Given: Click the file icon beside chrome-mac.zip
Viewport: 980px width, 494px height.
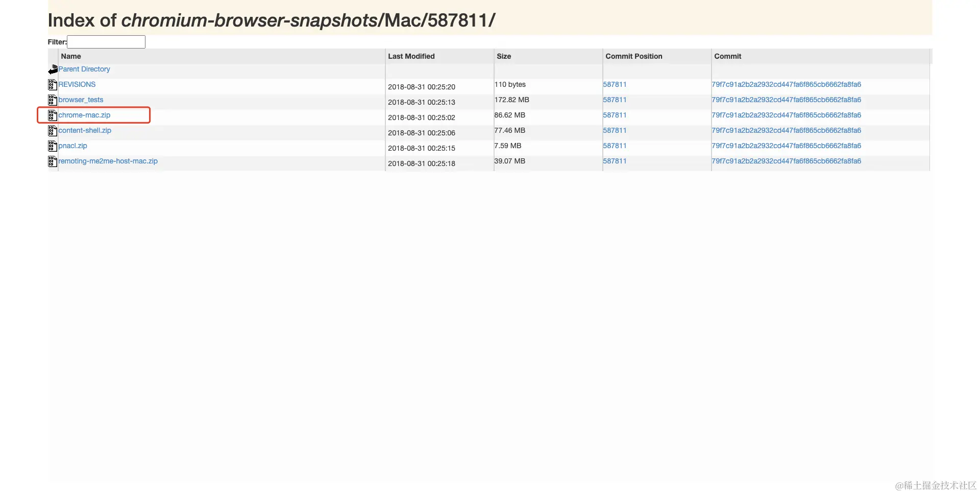Looking at the screenshot, I should pyautogui.click(x=53, y=115).
